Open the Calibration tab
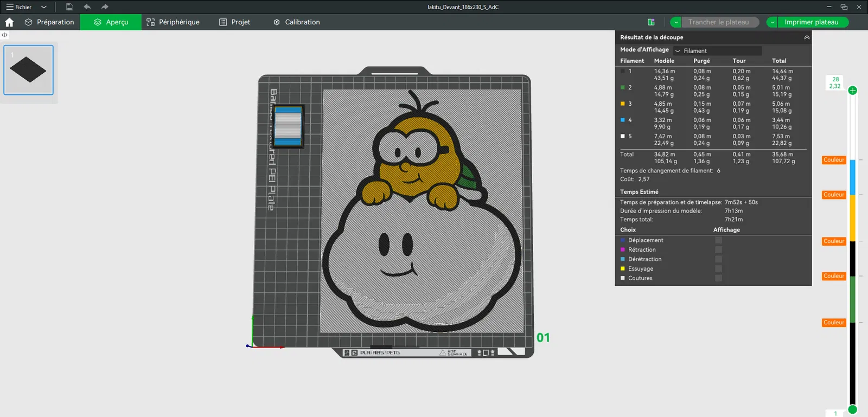Viewport: 868px width, 417px height. click(x=296, y=22)
